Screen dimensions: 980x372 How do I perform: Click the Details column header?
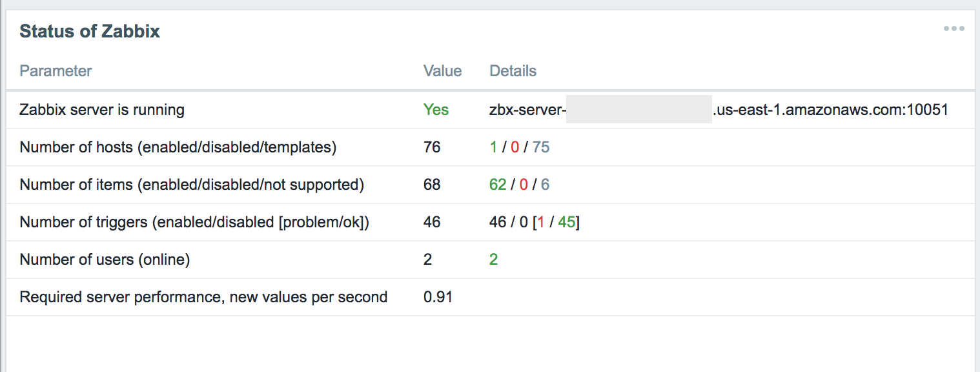513,71
